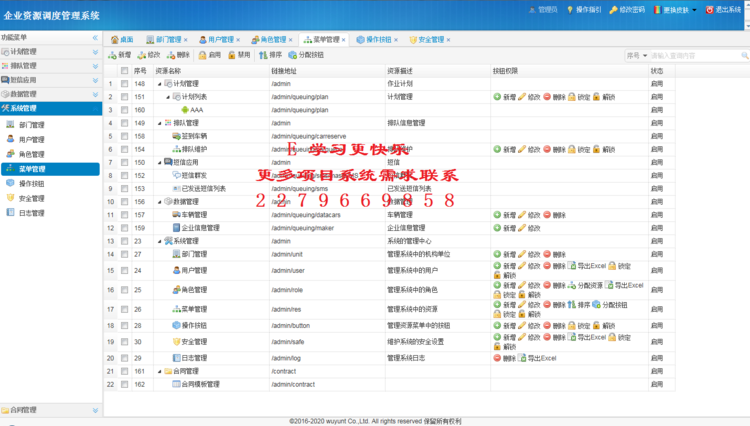Open the sidebar 数据管理 section
The height and width of the screenshot is (426, 750).
tap(51, 94)
